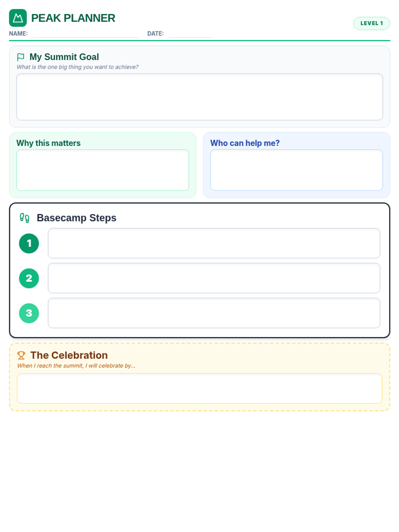Click the Celebration answer box
This screenshot has height=532, width=399.
point(199,388)
